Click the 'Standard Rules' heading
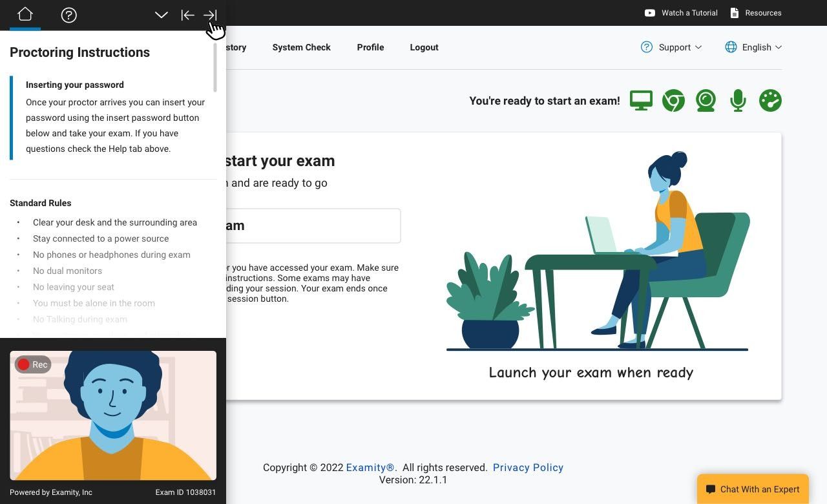Image resolution: width=827 pixels, height=504 pixels. (x=41, y=203)
